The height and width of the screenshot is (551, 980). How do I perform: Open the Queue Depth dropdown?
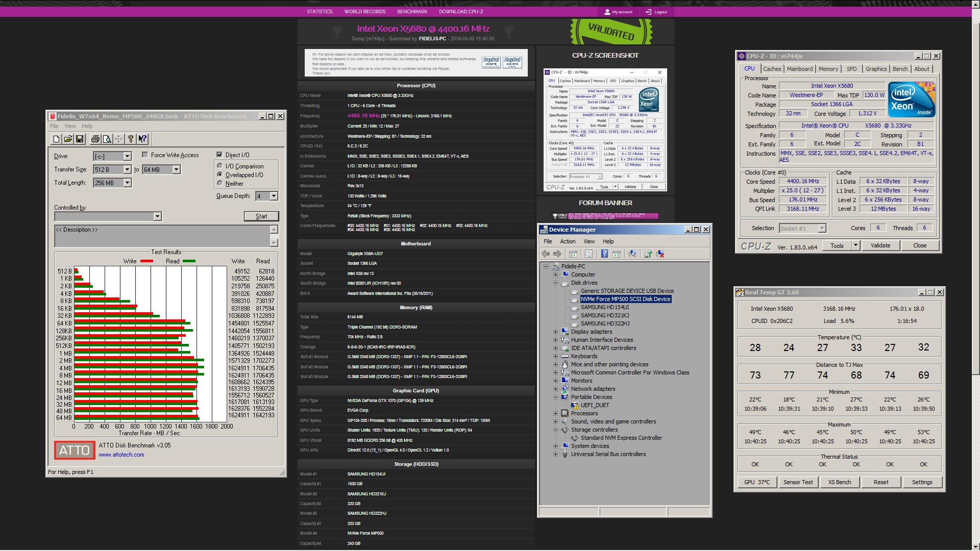(274, 196)
